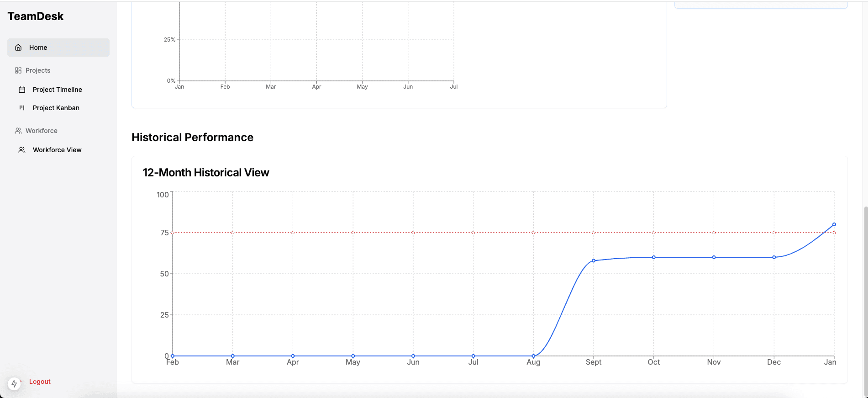This screenshot has height=398, width=868.
Task: Select the Jan data point on blue line
Action: point(834,224)
